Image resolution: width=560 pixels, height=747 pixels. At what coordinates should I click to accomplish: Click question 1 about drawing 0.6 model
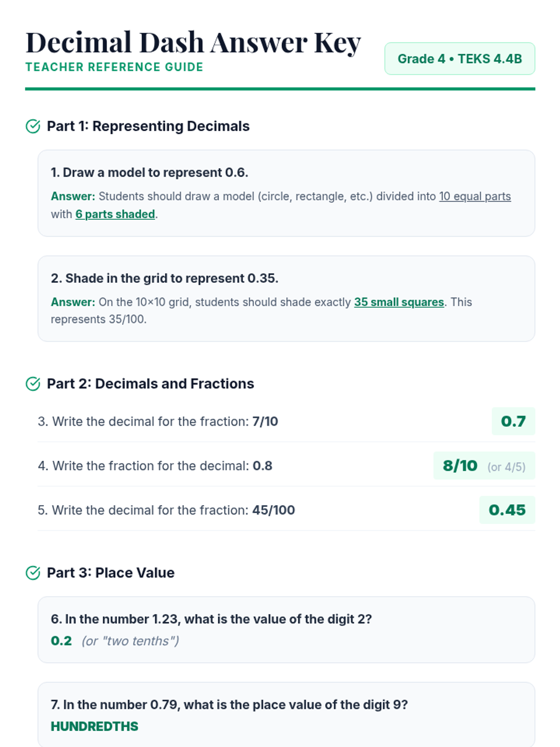click(149, 173)
